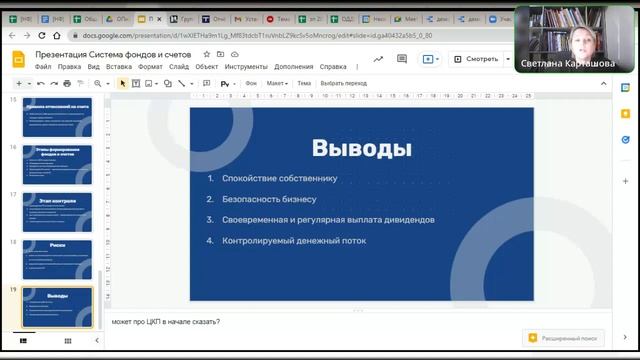Screen dimensions: 640x360
Task: Open activity dashboard trend icon
Action: [x=378, y=59]
